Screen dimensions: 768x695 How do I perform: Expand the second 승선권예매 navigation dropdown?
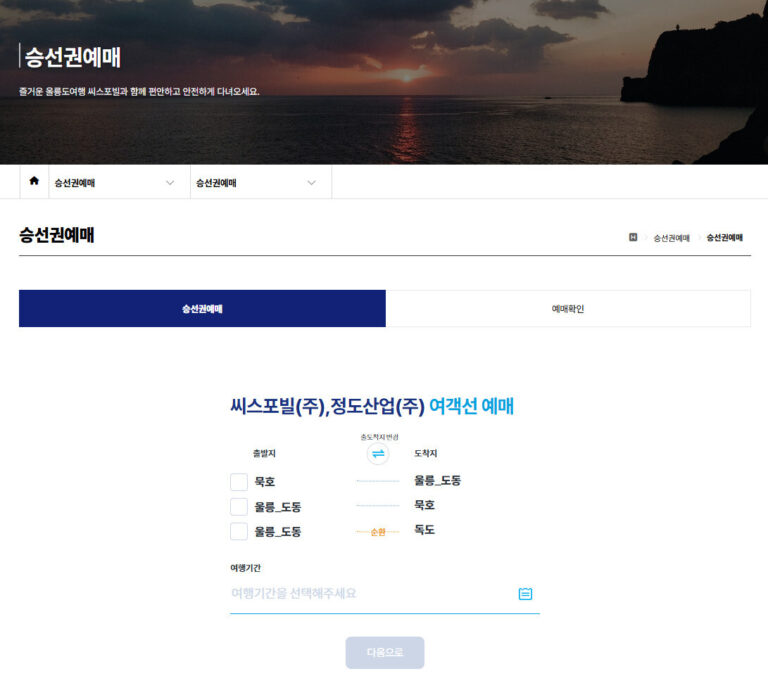(261, 183)
